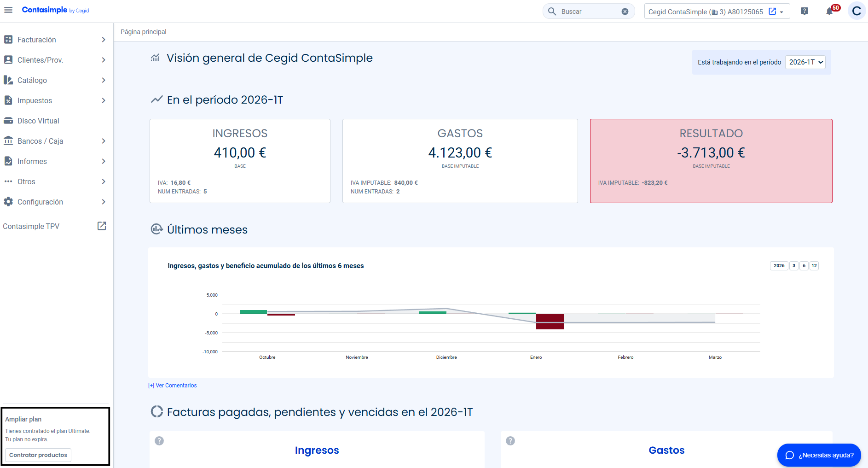
Task: Open the company selector dropdown
Action: click(x=717, y=12)
